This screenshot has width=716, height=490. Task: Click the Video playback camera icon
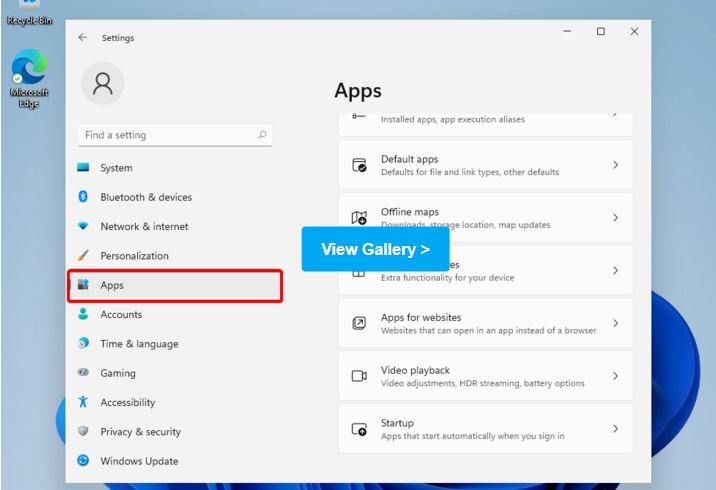point(359,376)
